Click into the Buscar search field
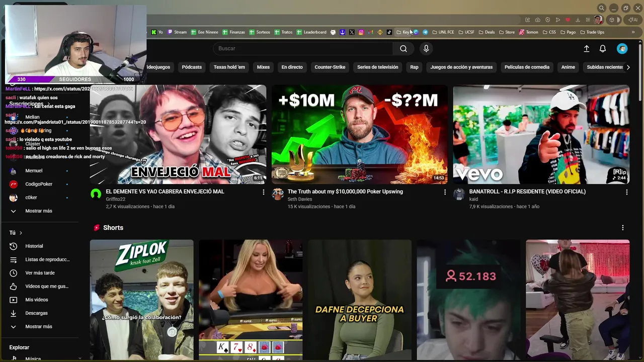644x362 pixels. 304,49
